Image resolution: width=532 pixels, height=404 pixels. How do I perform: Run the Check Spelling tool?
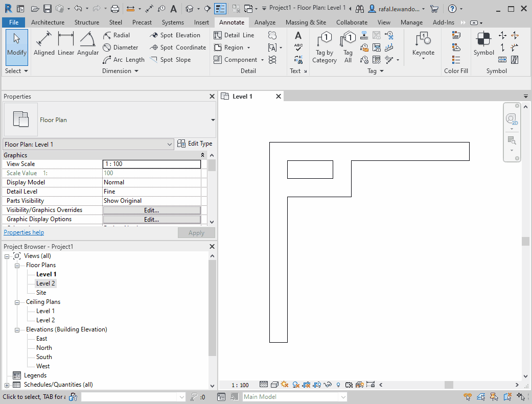(298, 47)
